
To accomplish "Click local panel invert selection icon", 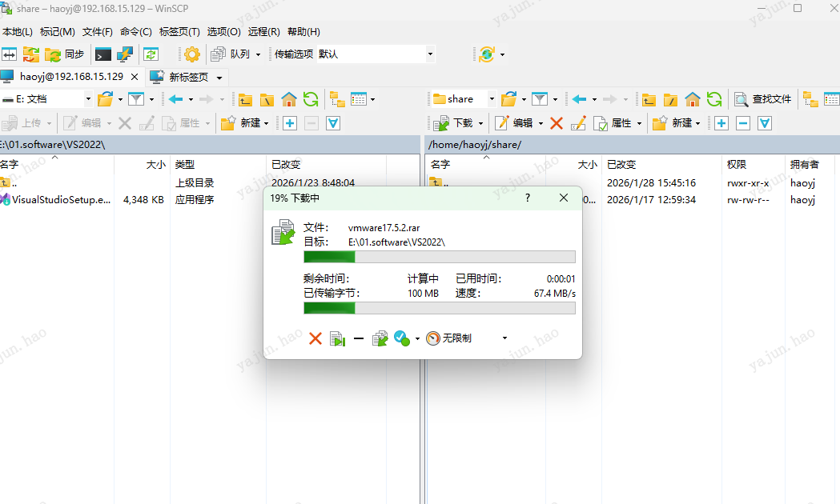I will 333,123.
